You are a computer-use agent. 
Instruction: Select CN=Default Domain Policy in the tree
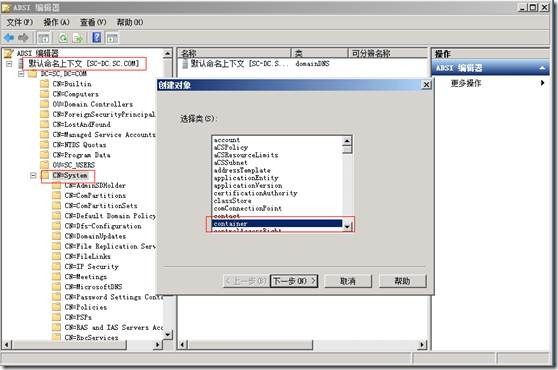point(110,216)
